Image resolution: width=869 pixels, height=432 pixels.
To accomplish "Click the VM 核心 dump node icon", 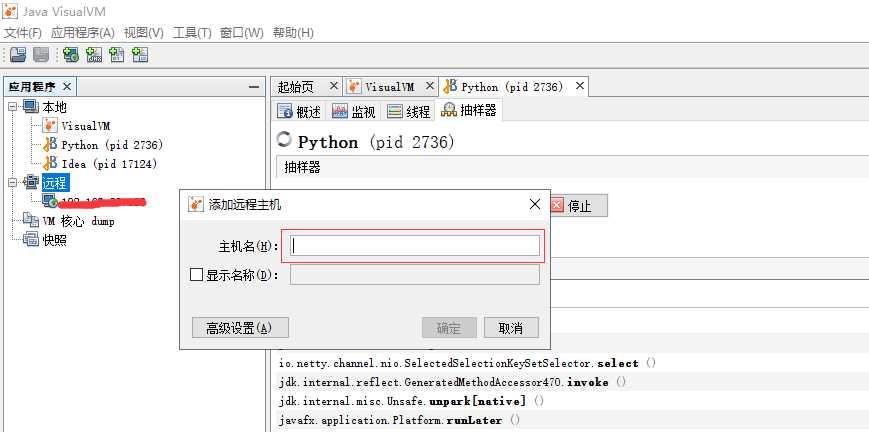I will coord(30,221).
